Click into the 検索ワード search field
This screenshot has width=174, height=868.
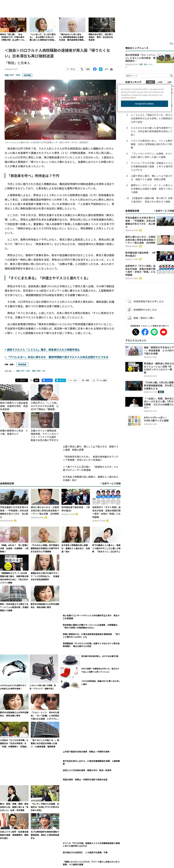click(x=147, y=76)
